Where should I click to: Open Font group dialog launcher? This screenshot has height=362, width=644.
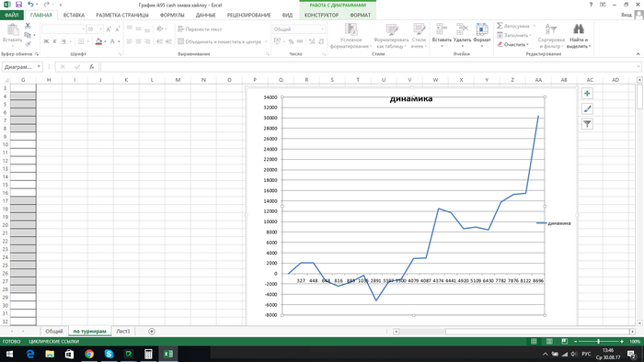coord(121,53)
